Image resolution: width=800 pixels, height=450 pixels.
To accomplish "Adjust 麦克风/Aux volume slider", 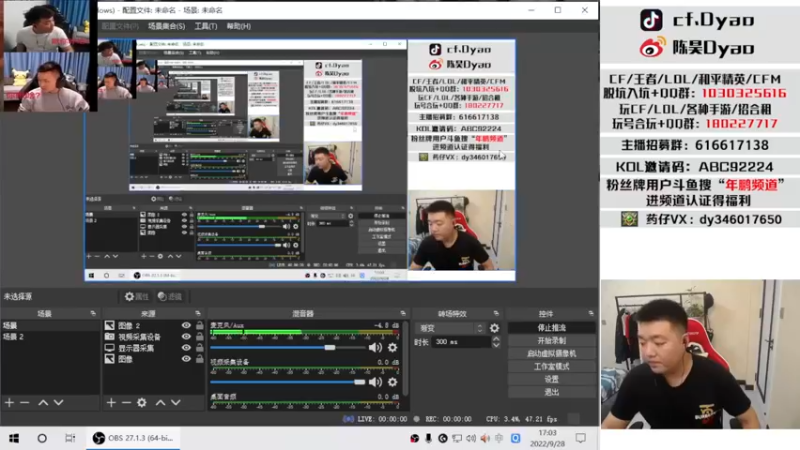I will click(x=288, y=347).
